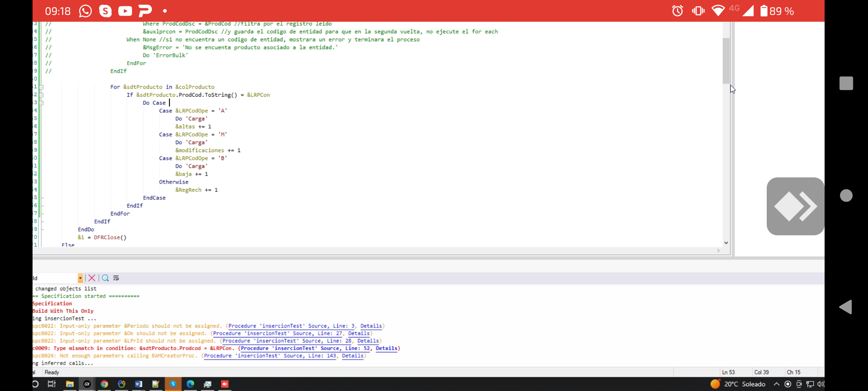Open the blue-yellow-green looped rings taskbar icon

pos(122,384)
